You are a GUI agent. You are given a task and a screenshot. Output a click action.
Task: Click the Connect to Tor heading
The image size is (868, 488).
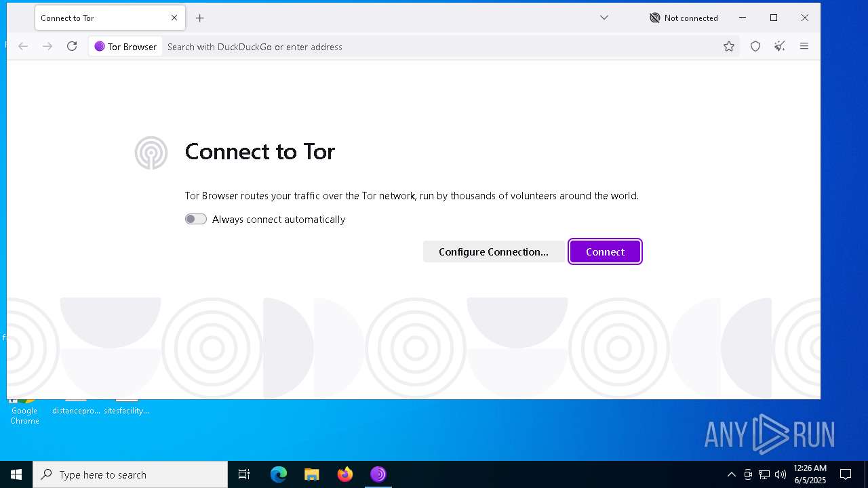[x=260, y=151]
